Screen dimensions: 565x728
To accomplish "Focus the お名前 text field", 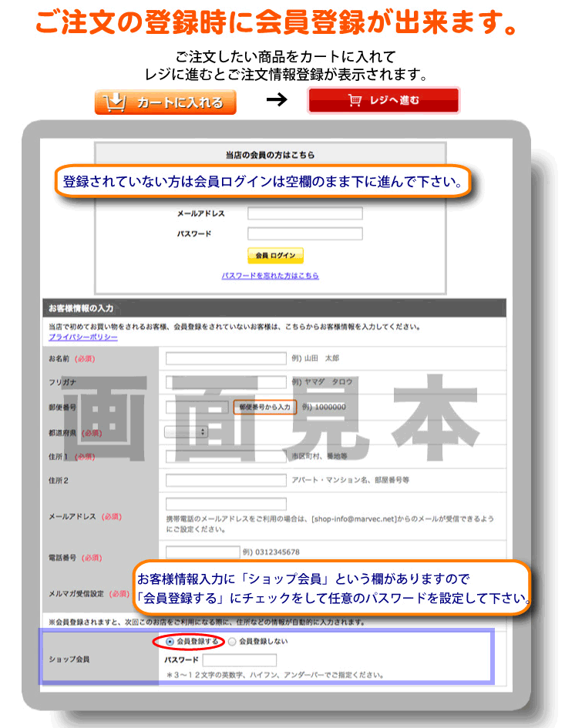I will coord(226,358).
